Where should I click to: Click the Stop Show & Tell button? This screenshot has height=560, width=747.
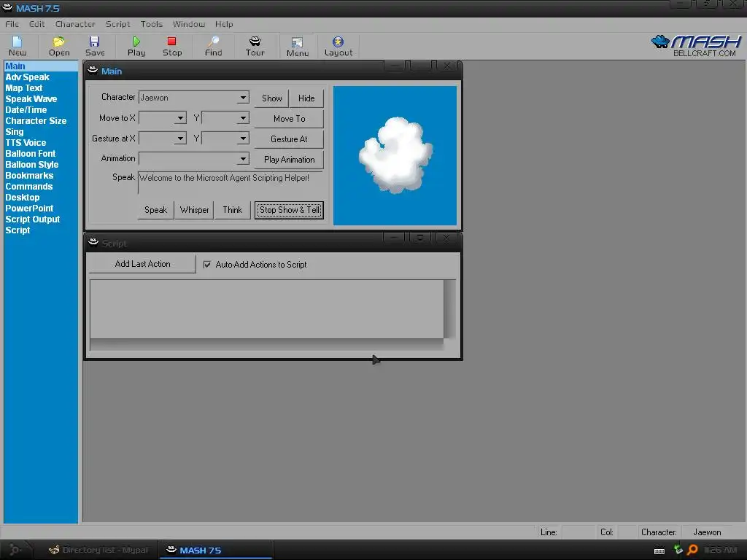click(x=289, y=210)
